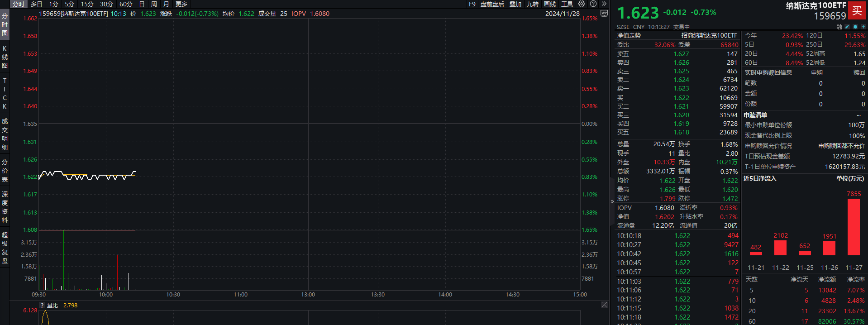The image size is (868, 325).
Task: Click the red 买 buy button
Action: point(857,11)
